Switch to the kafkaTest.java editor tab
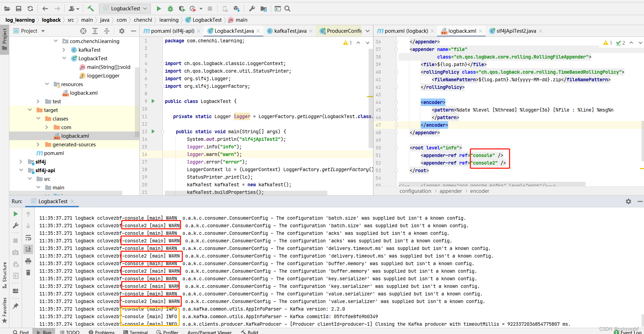This screenshot has height=334, width=644. coord(289,31)
